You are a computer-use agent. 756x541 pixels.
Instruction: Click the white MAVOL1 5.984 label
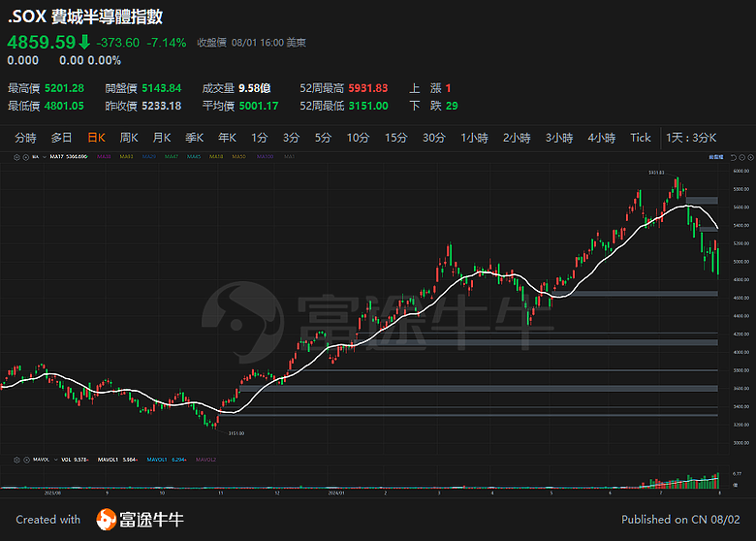117,460
